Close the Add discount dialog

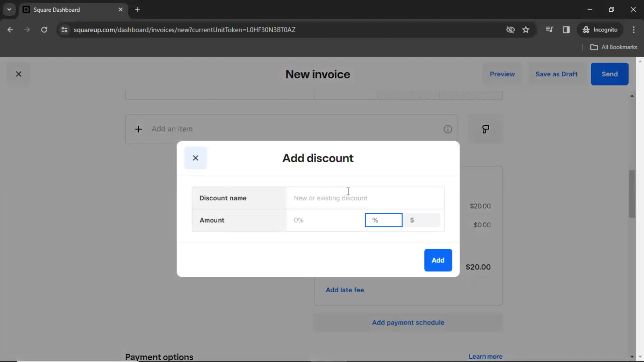pos(196,158)
